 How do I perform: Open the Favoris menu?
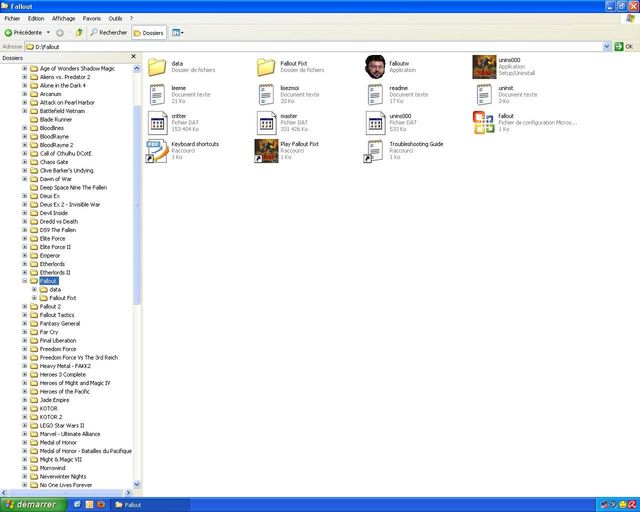click(91, 18)
